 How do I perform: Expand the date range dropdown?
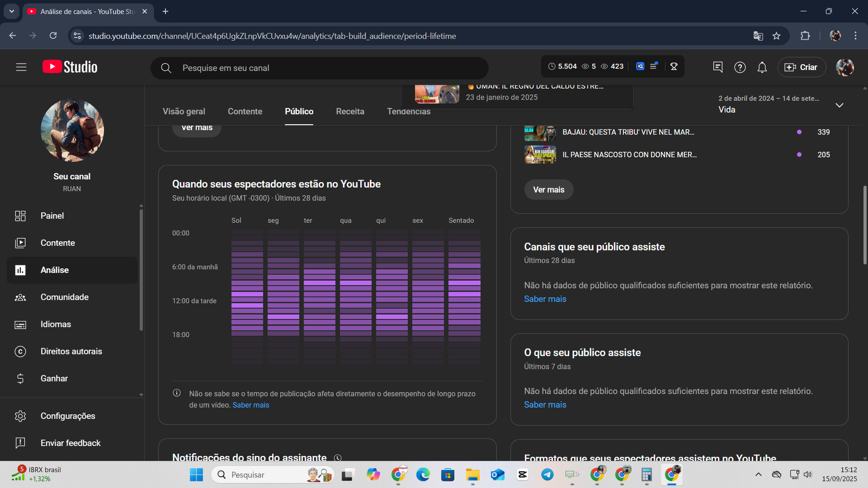pos(839,105)
